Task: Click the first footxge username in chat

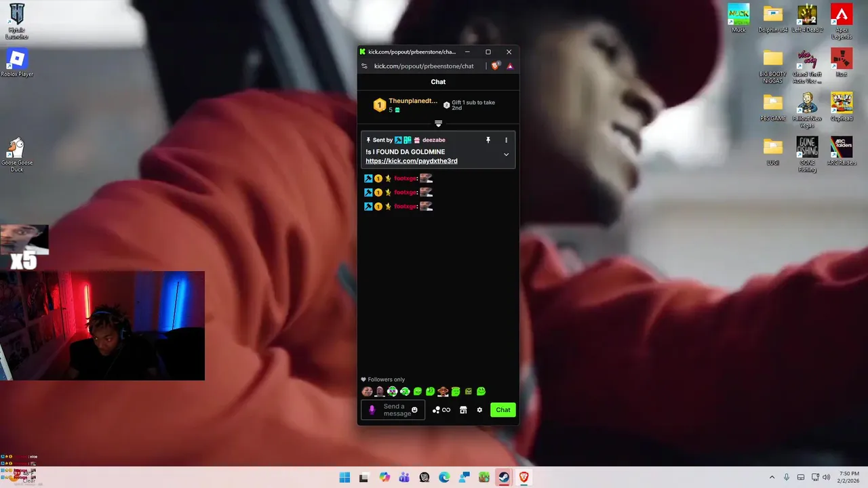Action: pyautogui.click(x=406, y=178)
